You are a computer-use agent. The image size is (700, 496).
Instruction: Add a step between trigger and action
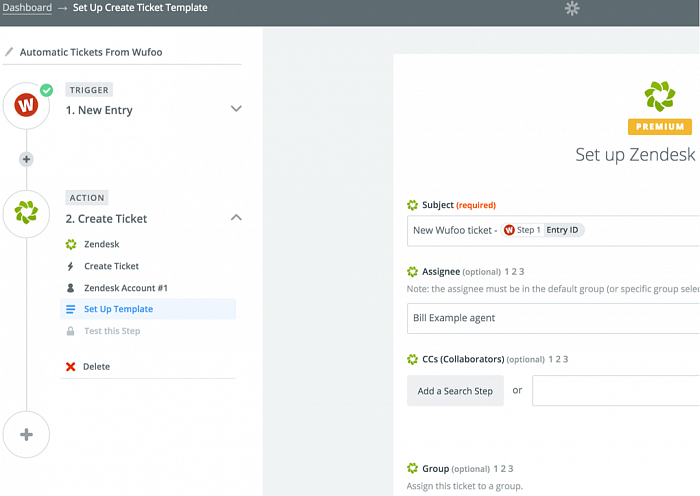tap(26, 159)
